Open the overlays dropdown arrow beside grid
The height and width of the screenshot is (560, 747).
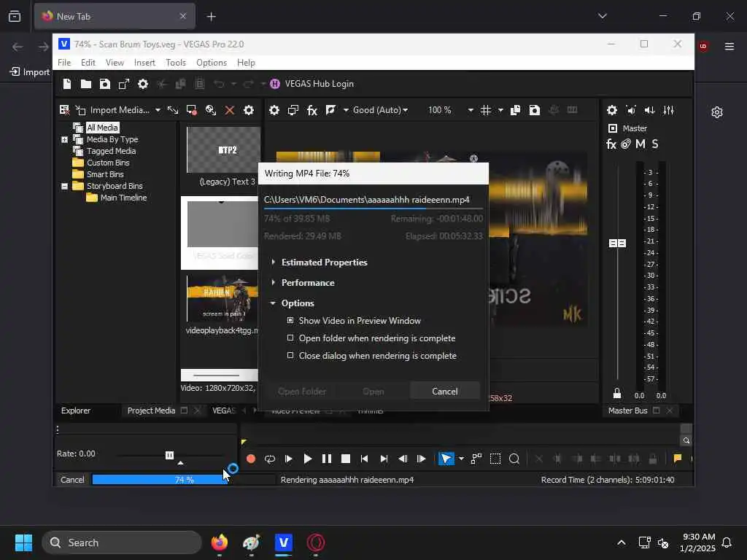(500, 110)
